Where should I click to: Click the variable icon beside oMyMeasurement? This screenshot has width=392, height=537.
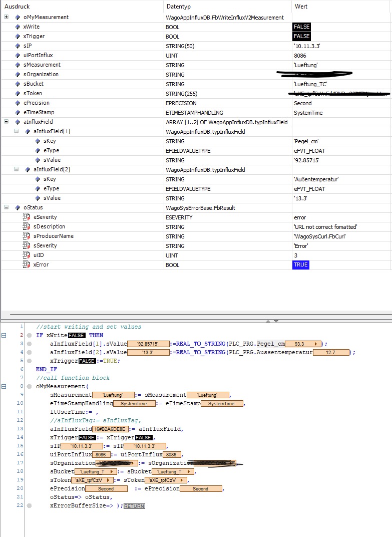(x=18, y=17)
